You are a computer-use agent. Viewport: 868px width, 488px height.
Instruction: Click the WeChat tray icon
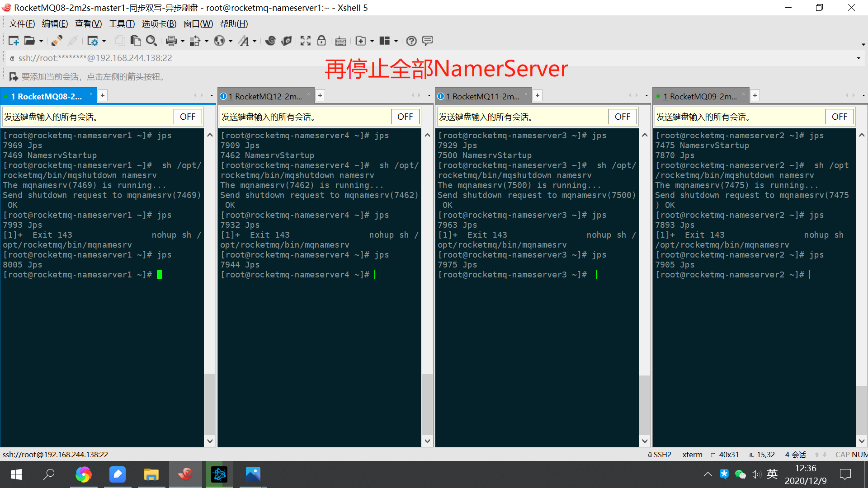tap(740, 474)
